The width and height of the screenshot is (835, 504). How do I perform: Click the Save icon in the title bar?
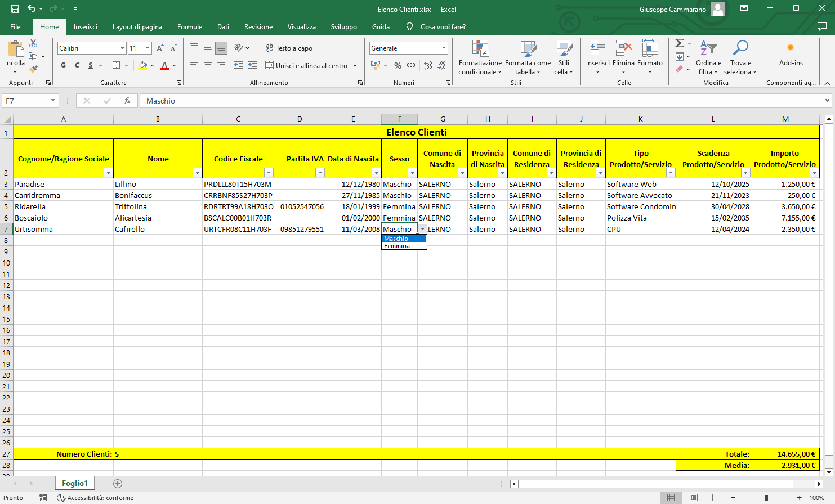[15, 9]
